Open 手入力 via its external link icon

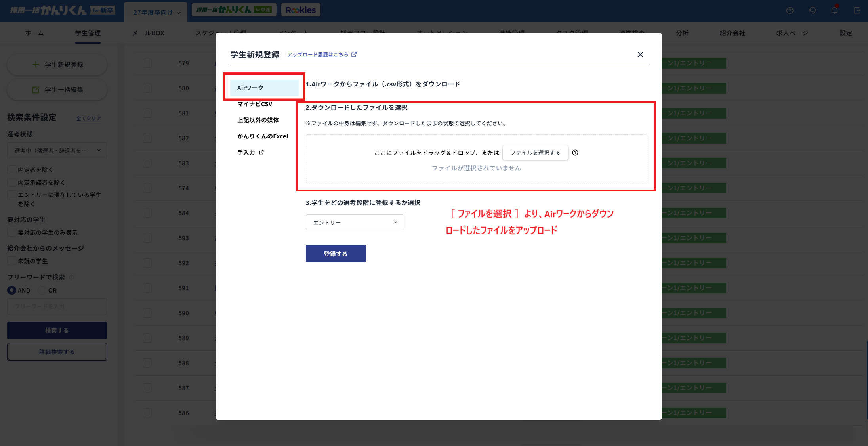[261, 152]
